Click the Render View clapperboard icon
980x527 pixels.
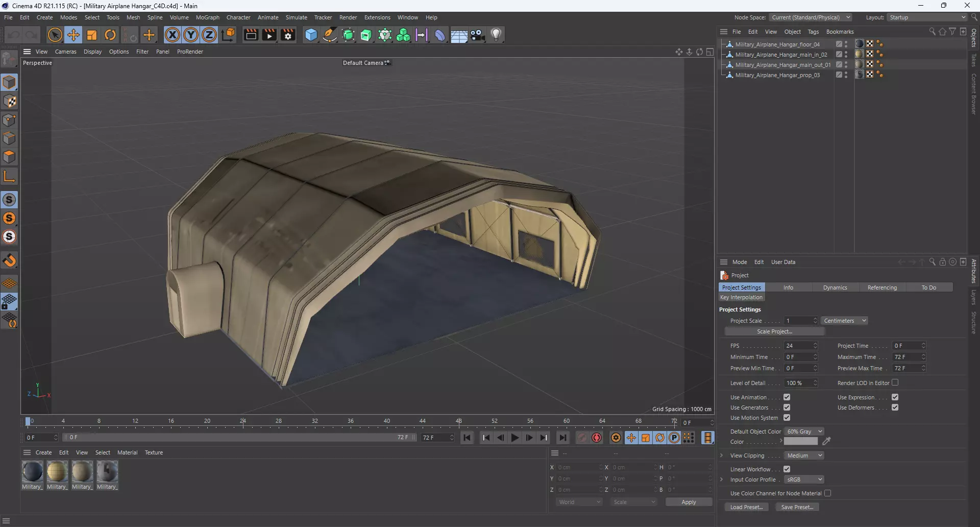[x=251, y=35]
